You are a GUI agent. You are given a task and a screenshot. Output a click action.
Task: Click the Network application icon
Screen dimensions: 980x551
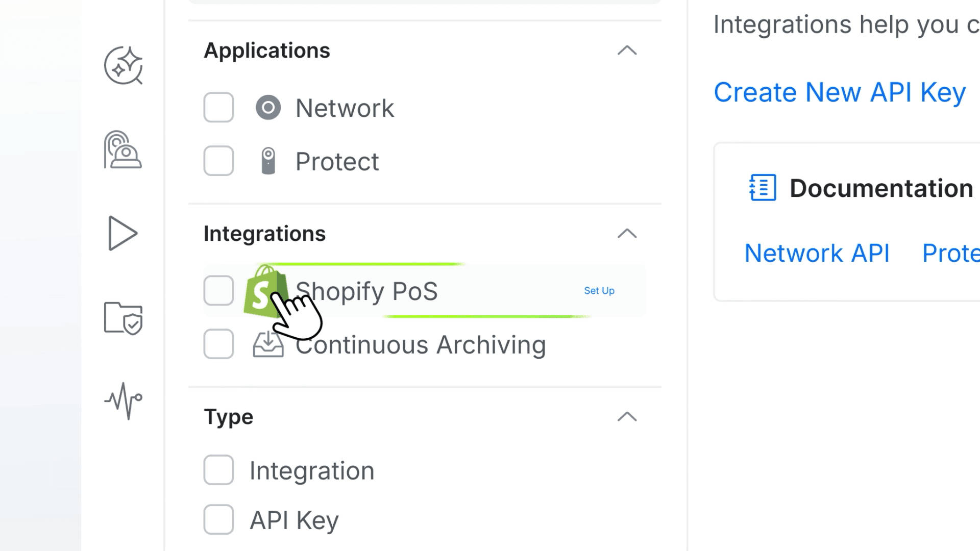(268, 108)
